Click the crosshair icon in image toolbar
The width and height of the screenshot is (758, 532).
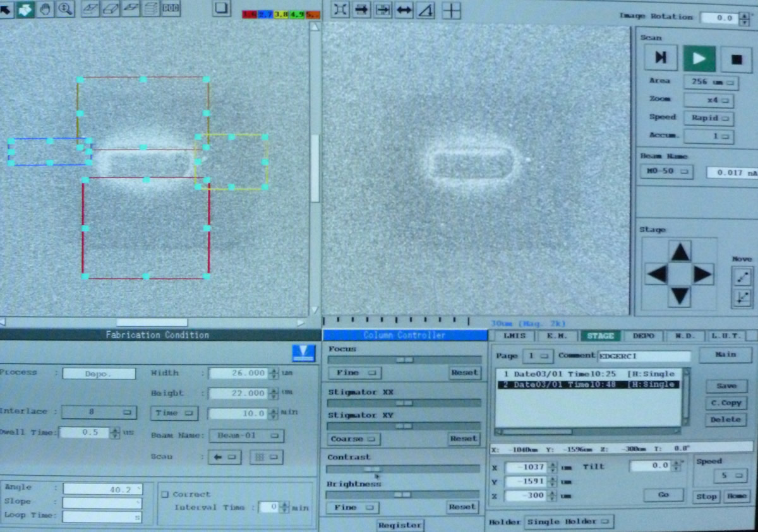451,10
